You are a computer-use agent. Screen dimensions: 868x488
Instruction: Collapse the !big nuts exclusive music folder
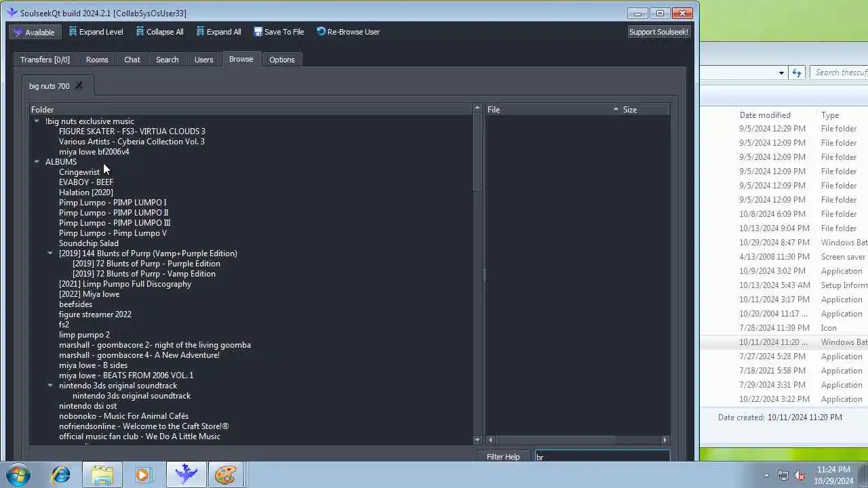[x=37, y=121]
